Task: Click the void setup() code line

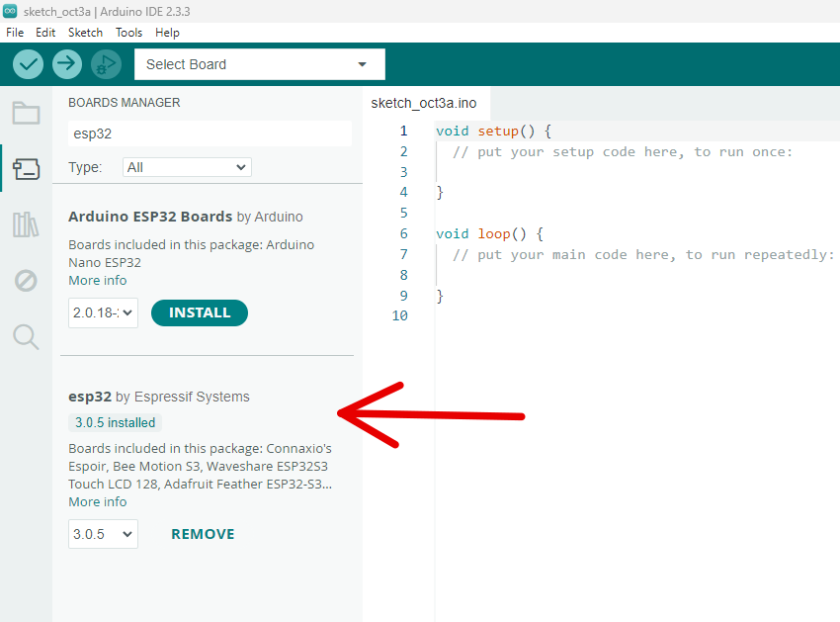Action: [493, 131]
